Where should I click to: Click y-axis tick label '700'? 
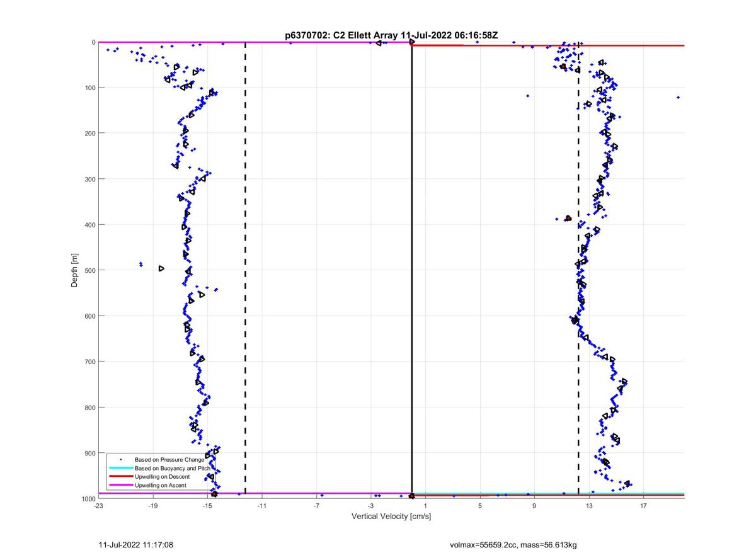(89, 362)
